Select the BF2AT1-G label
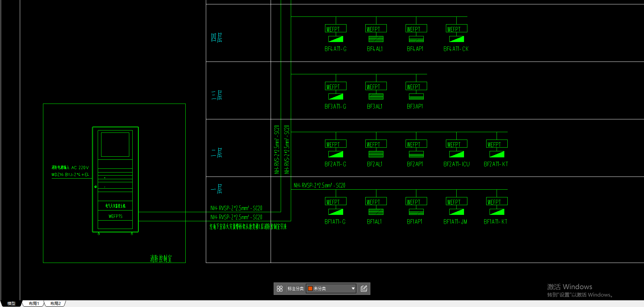 [335, 164]
